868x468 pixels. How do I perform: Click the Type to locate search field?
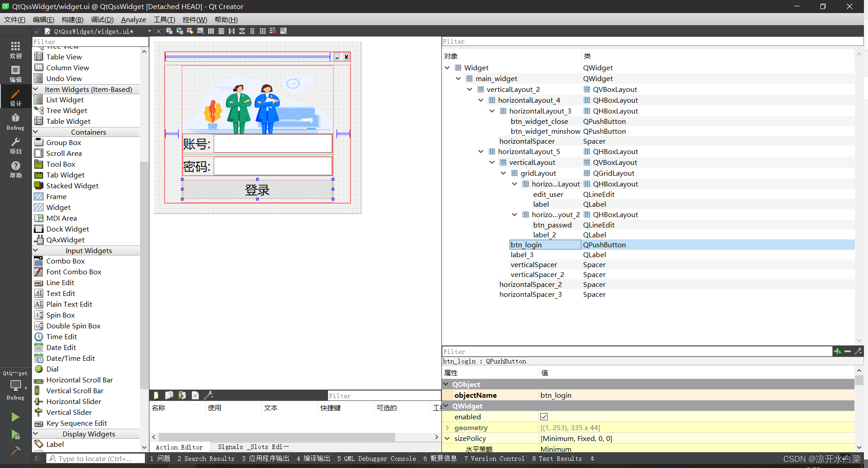click(95, 459)
